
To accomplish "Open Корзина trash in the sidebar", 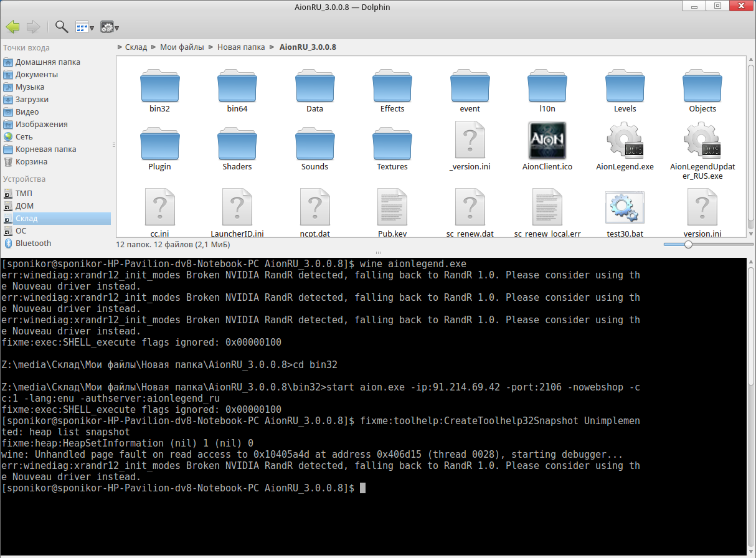I will [31, 162].
